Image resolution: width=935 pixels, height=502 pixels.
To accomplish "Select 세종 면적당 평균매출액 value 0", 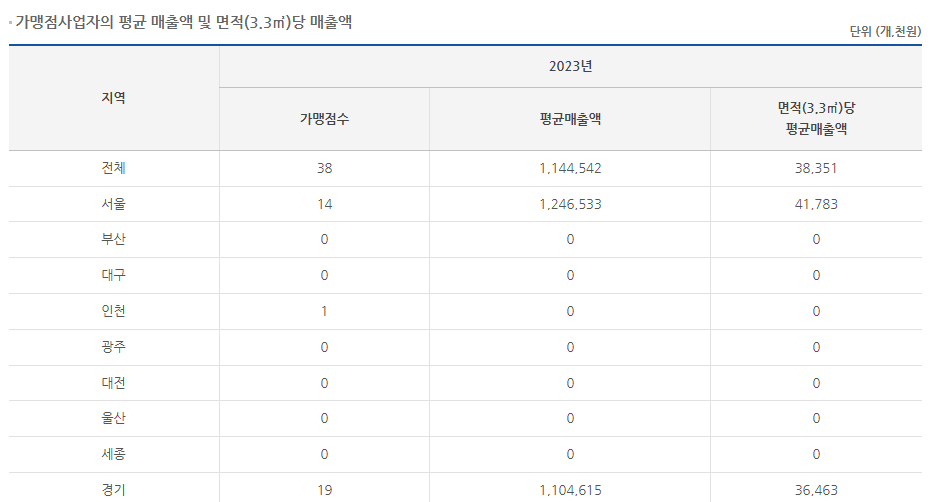I will 816,454.
